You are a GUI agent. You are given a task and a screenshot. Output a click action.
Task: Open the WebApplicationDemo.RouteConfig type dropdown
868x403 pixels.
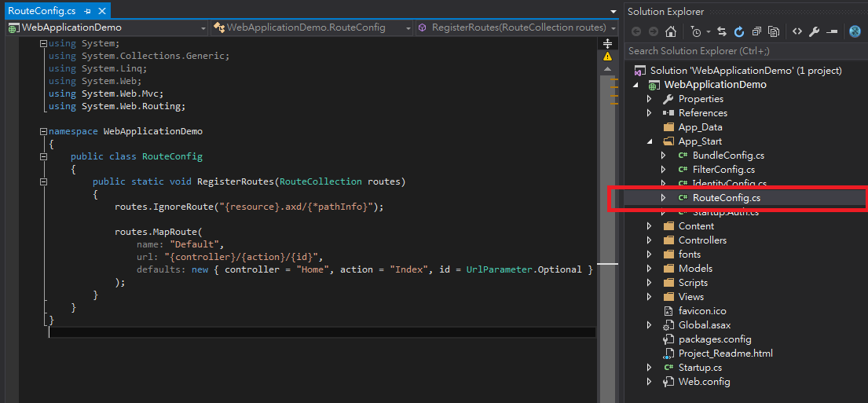(408, 27)
